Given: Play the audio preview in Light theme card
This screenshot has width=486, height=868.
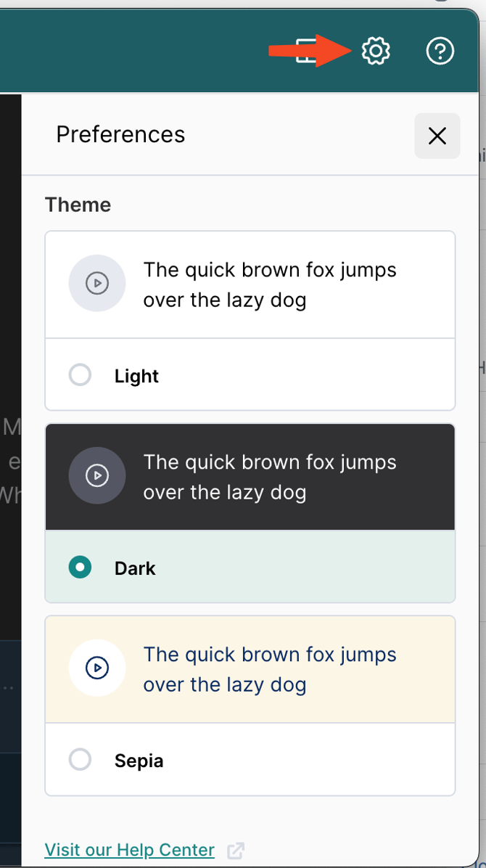Looking at the screenshot, I should tap(97, 284).
